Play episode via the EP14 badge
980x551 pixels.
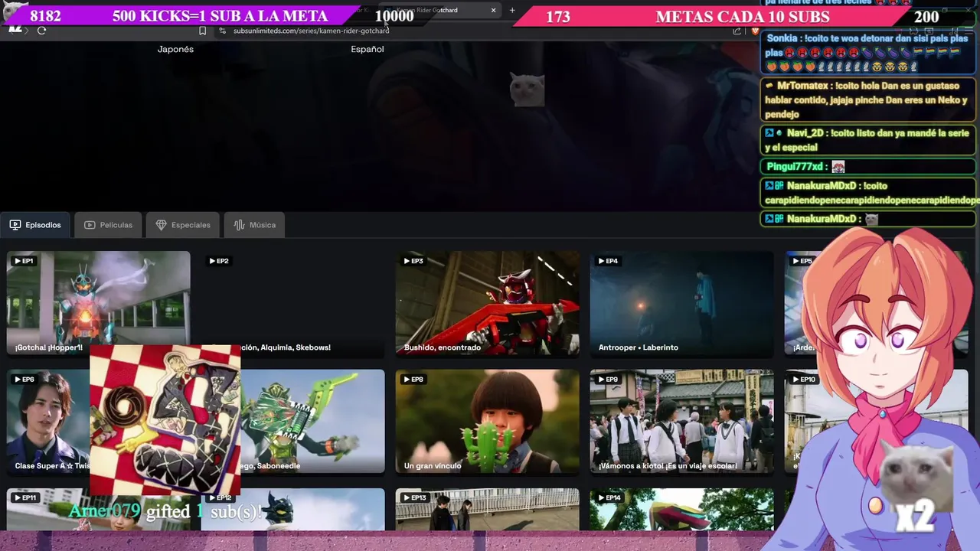[609, 498]
